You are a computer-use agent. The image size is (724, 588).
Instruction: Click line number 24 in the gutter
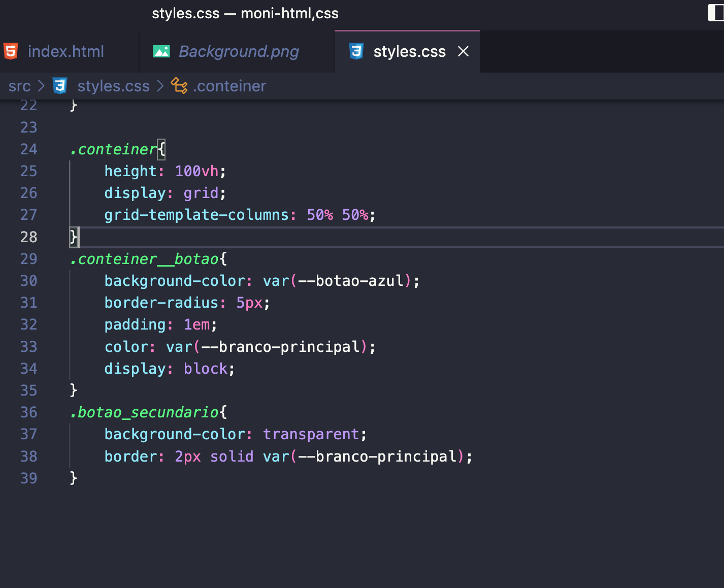pos(28,149)
